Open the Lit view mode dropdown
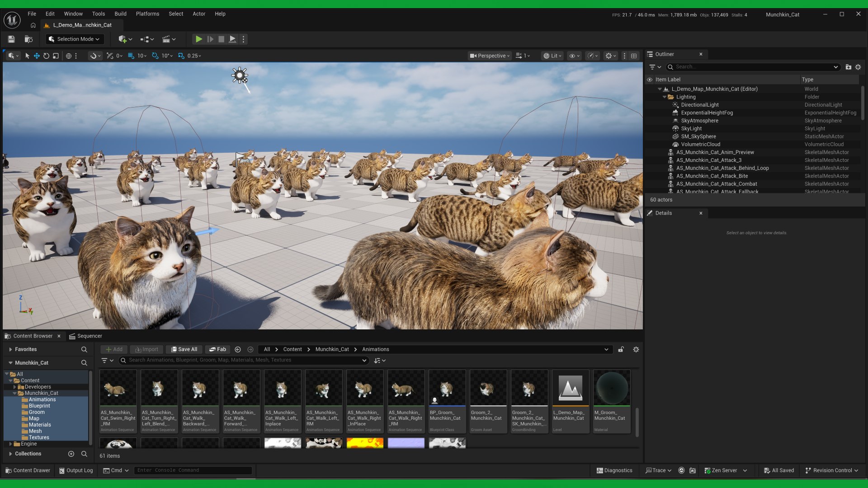 pyautogui.click(x=552, y=56)
